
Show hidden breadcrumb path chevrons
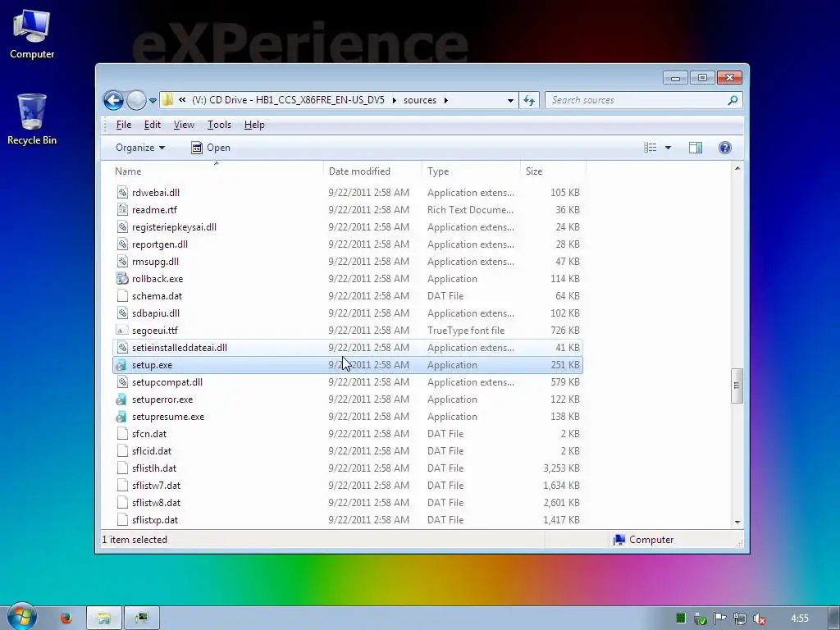[182, 100]
